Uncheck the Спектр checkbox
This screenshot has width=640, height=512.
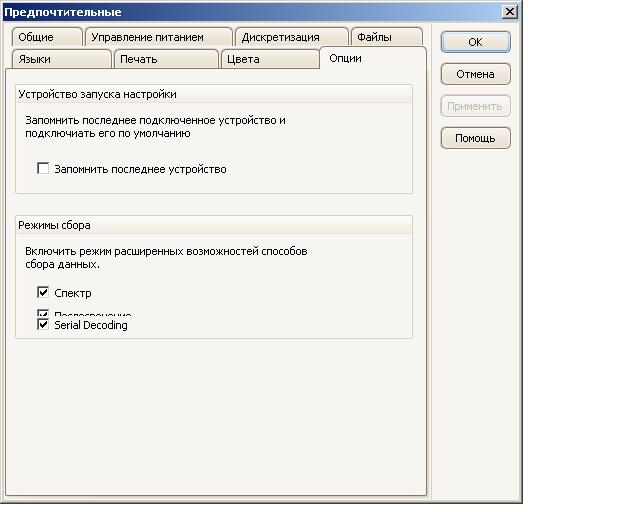coord(43,293)
